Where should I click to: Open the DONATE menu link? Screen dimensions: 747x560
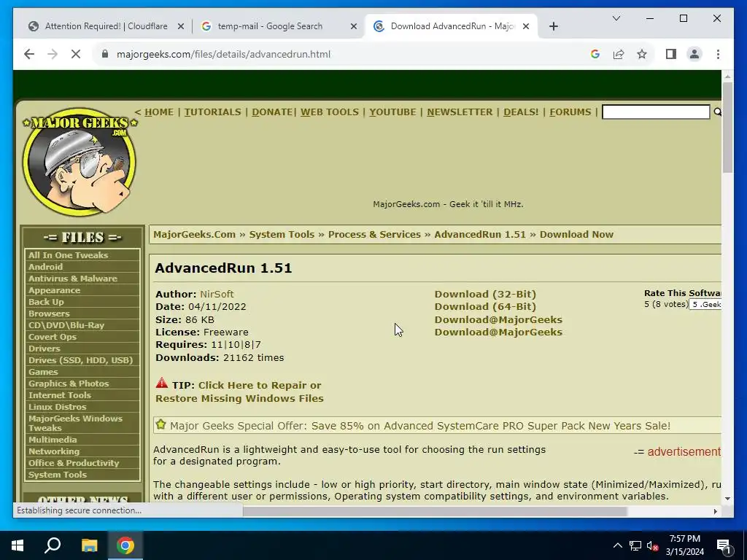pos(271,112)
